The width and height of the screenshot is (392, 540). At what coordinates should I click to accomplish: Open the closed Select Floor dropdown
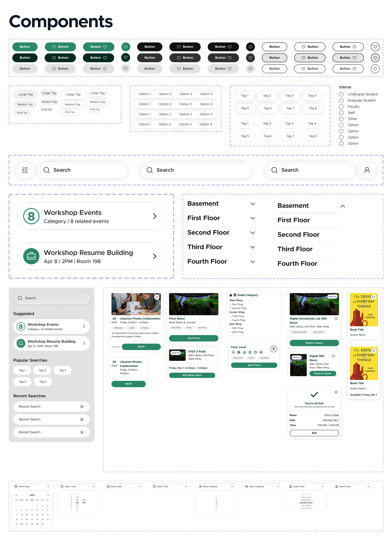(x=369, y=486)
